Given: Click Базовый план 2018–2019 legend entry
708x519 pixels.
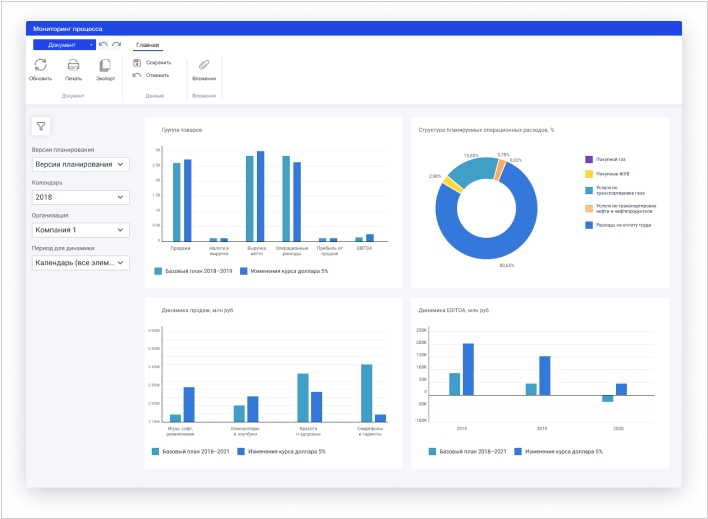Looking at the screenshot, I should coord(193,271).
